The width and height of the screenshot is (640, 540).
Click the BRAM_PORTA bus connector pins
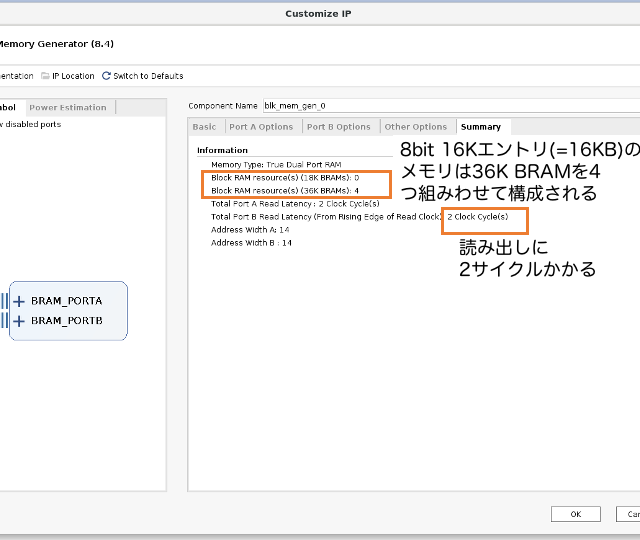point(5,301)
